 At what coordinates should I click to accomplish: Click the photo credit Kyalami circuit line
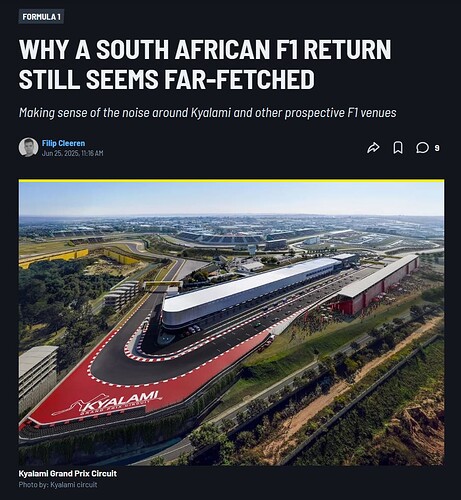click(x=58, y=485)
